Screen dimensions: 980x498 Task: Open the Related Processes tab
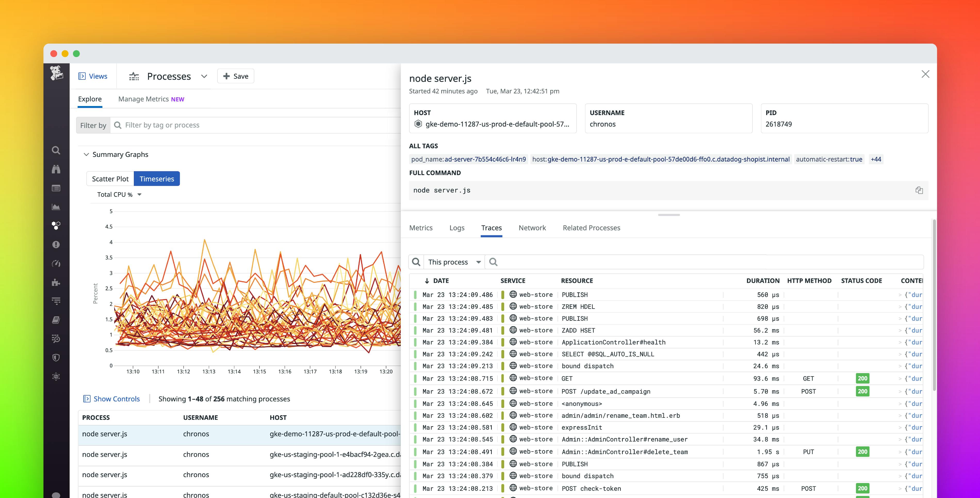[591, 228]
